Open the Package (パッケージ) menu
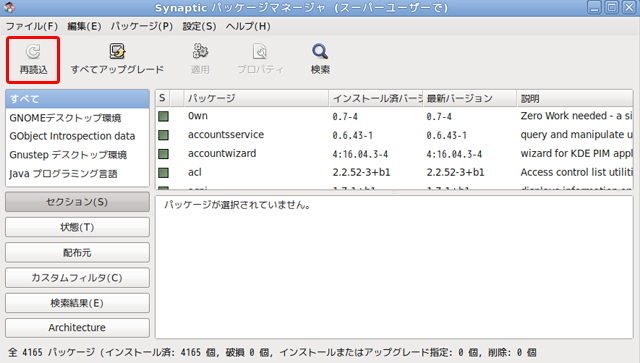The height and width of the screenshot is (363, 640). pos(142,27)
